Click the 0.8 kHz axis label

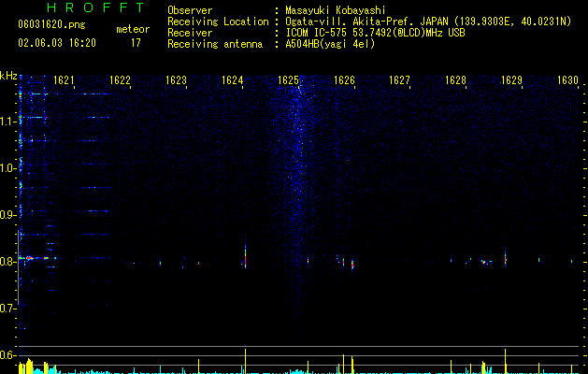coord(7,262)
